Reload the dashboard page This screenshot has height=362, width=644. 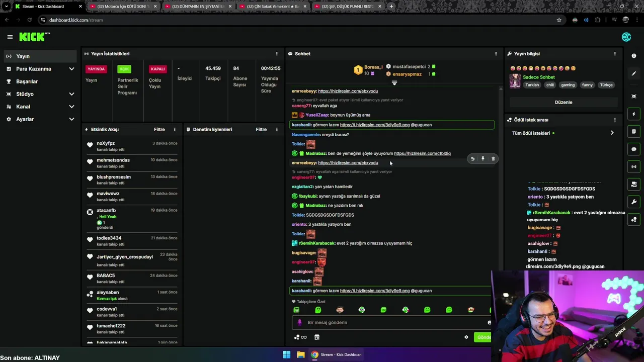pos(30,20)
